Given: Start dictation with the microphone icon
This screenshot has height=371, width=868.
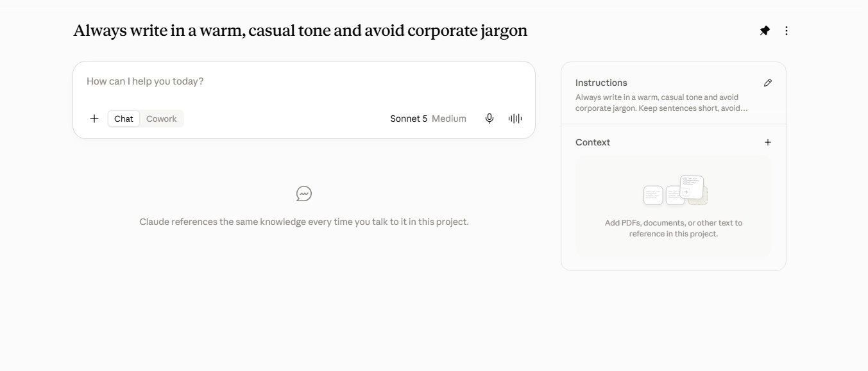Looking at the screenshot, I should tap(489, 119).
